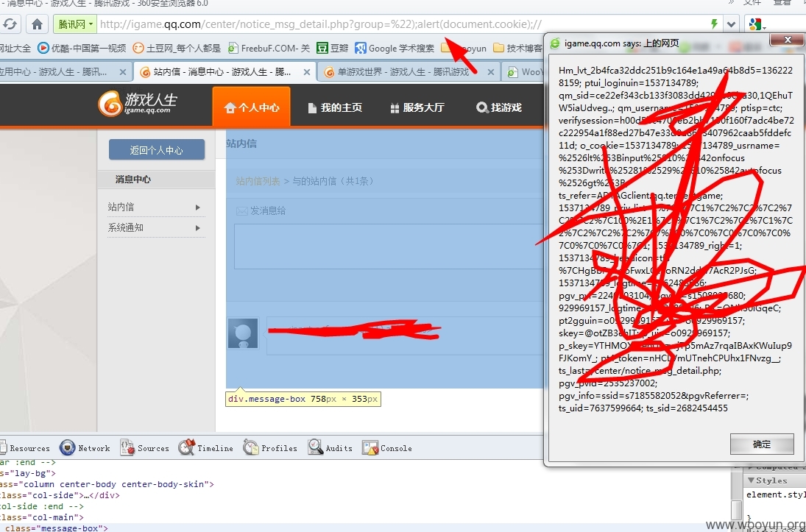This screenshot has height=532, width=806.
Task: Open 个人中心 navigation item
Action: [251, 107]
